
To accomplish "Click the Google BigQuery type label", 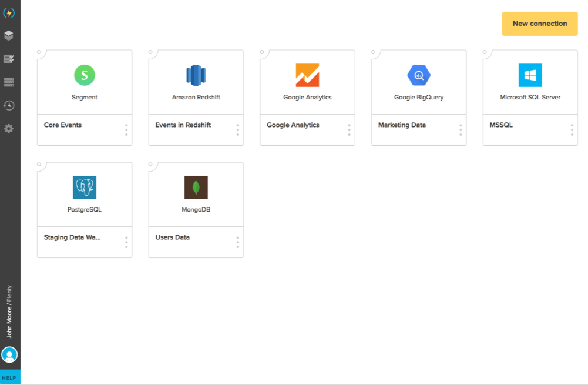I will (419, 97).
